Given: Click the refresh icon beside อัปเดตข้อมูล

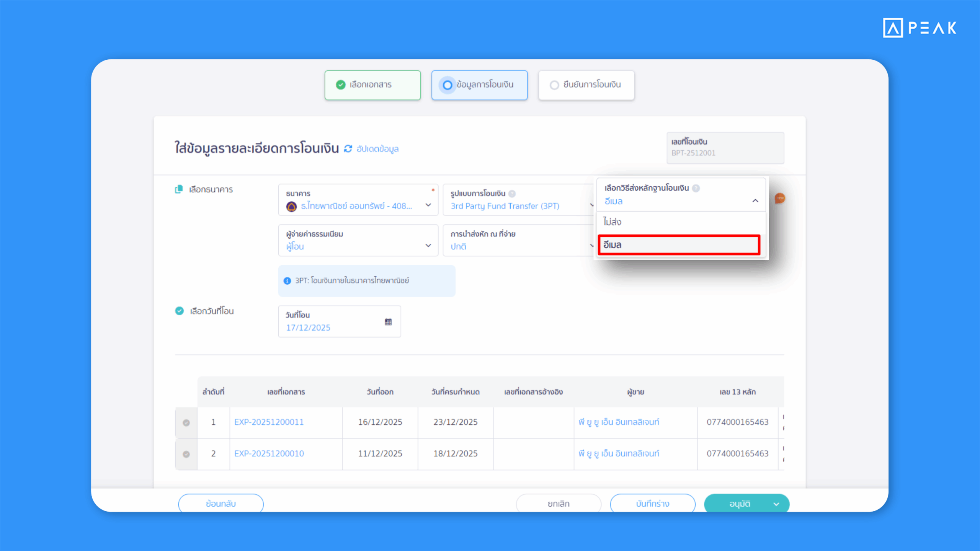Looking at the screenshot, I should [x=348, y=148].
